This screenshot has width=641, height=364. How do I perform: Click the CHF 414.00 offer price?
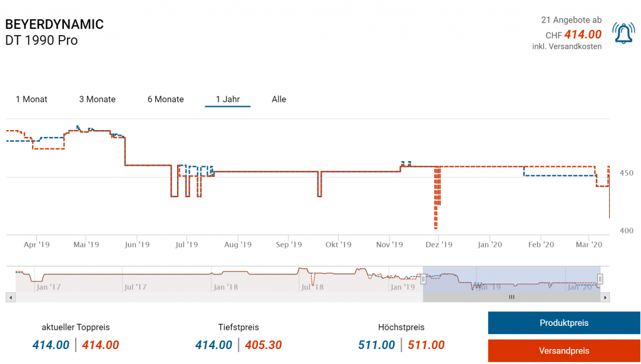pyautogui.click(x=582, y=35)
